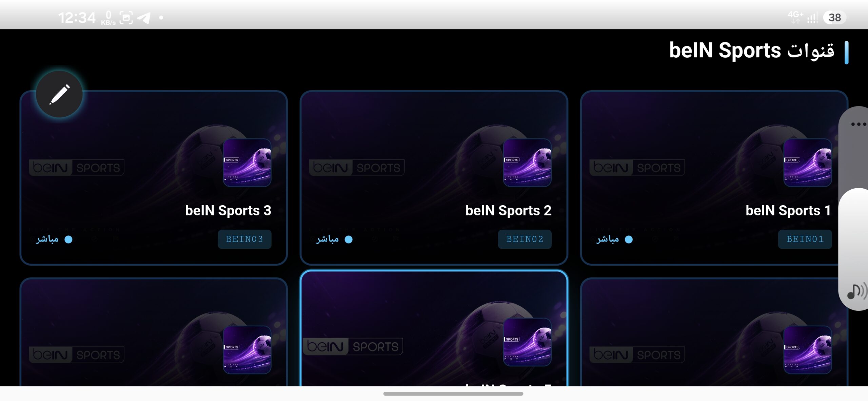Select the highlighted channel card in second row
This screenshot has width=868, height=401.
(434, 328)
